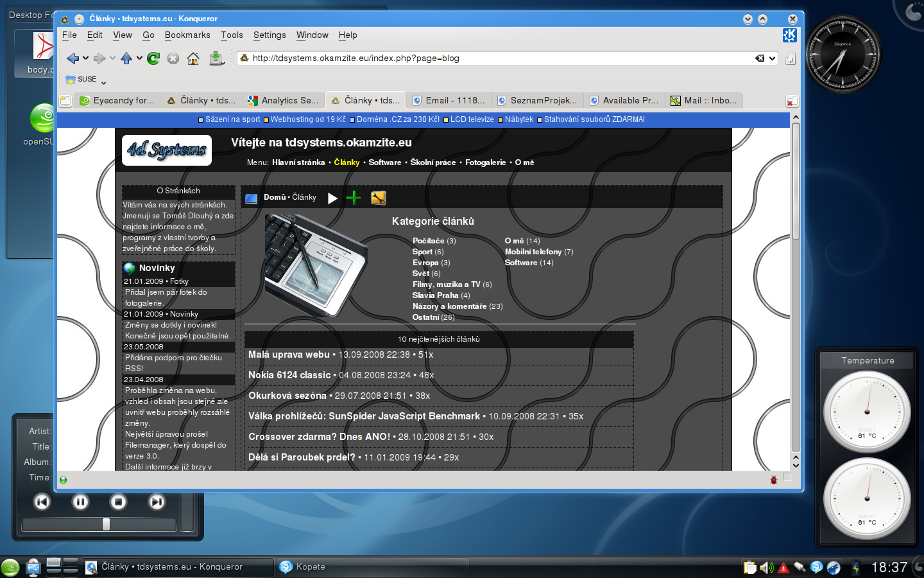Screen dimensions: 924x578
Task: Switch to the Email - 1118... tab
Action: tap(449, 101)
